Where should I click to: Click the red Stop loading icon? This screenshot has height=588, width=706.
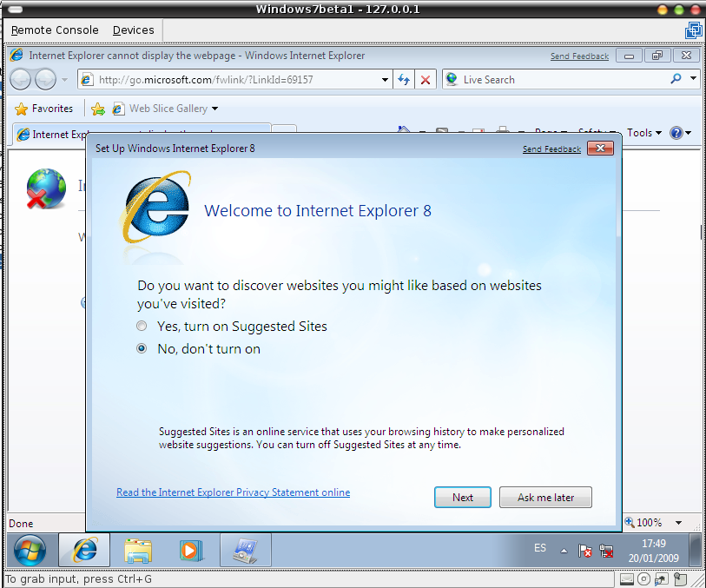[425, 80]
